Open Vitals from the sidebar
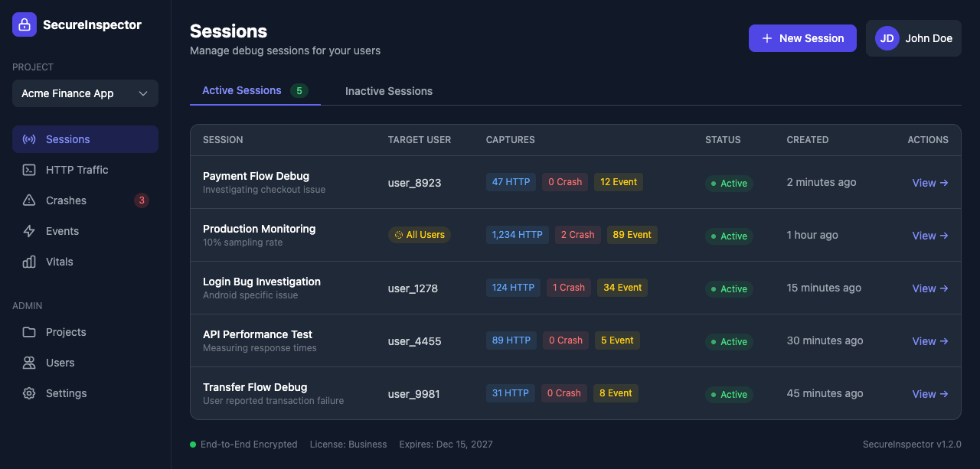This screenshot has height=469, width=980. pos(85,262)
